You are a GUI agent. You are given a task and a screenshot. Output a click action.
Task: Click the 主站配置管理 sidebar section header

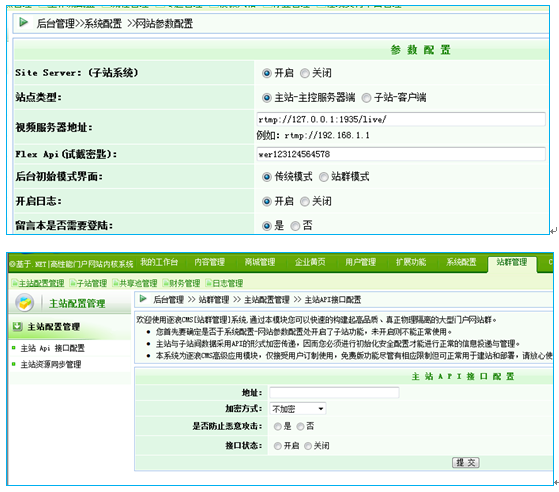pos(70,327)
